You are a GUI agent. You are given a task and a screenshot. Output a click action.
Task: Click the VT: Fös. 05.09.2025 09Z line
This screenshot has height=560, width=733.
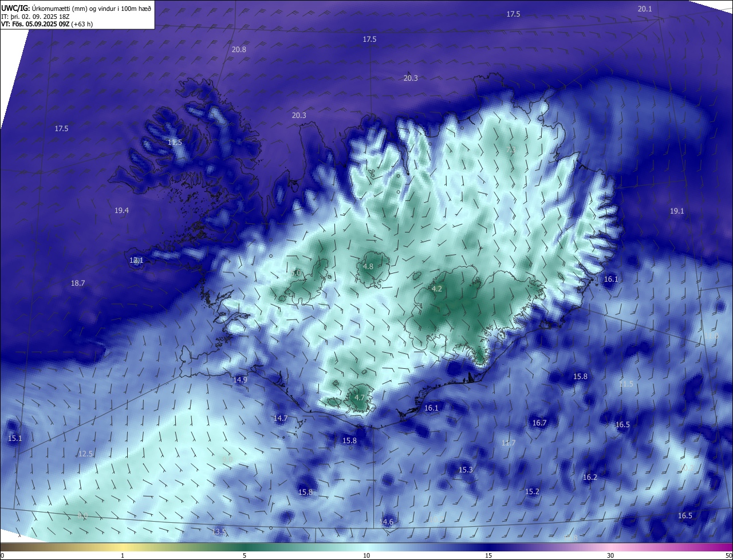(x=47, y=24)
